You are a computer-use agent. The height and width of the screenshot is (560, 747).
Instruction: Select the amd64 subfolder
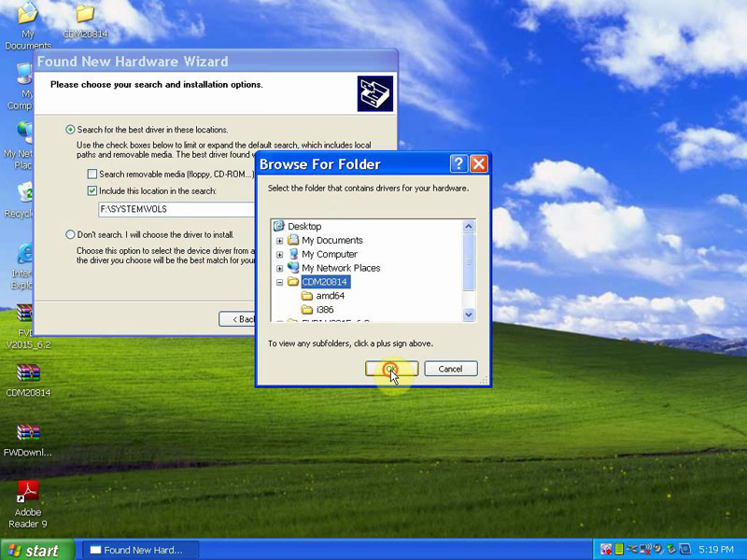330,296
